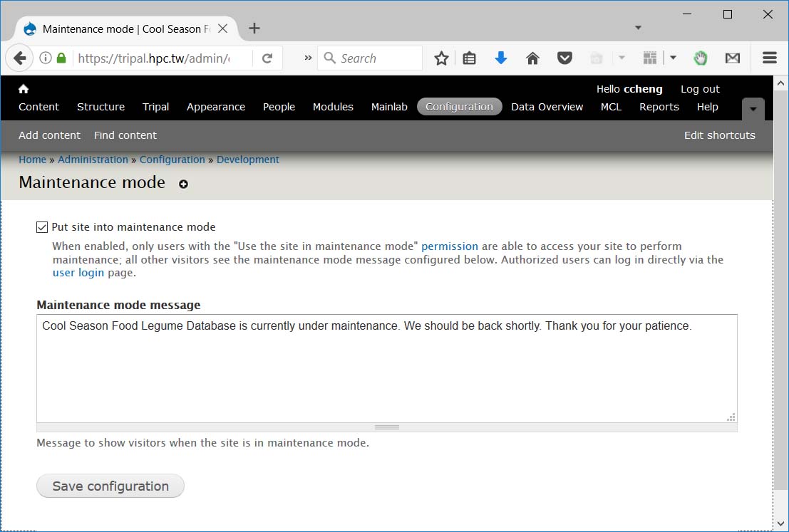Click the Pocket icon in toolbar
This screenshot has height=532, width=789.
click(x=564, y=58)
